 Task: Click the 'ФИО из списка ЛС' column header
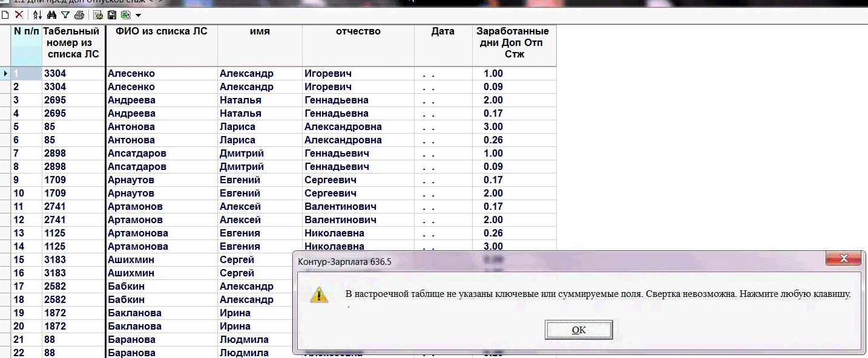pos(157,31)
